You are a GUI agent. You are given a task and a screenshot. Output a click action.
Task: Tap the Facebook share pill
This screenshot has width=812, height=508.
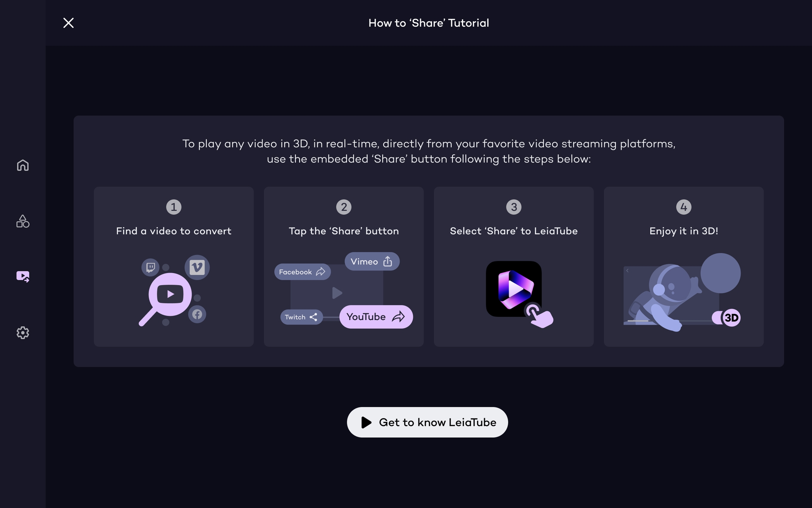pos(302,272)
